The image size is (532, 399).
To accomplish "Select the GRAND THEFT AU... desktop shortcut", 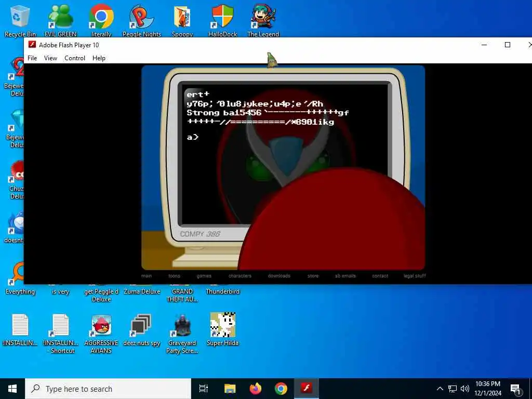I will click(x=182, y=295).
